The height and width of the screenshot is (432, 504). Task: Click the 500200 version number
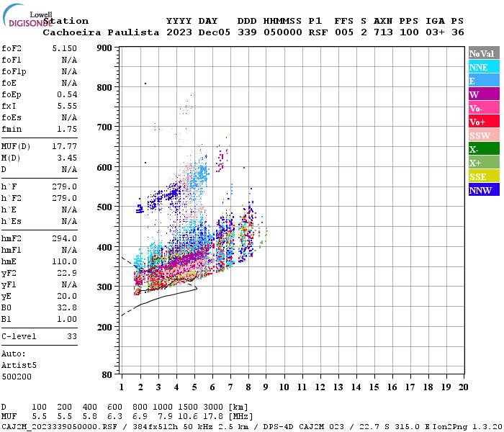point(17,377)
